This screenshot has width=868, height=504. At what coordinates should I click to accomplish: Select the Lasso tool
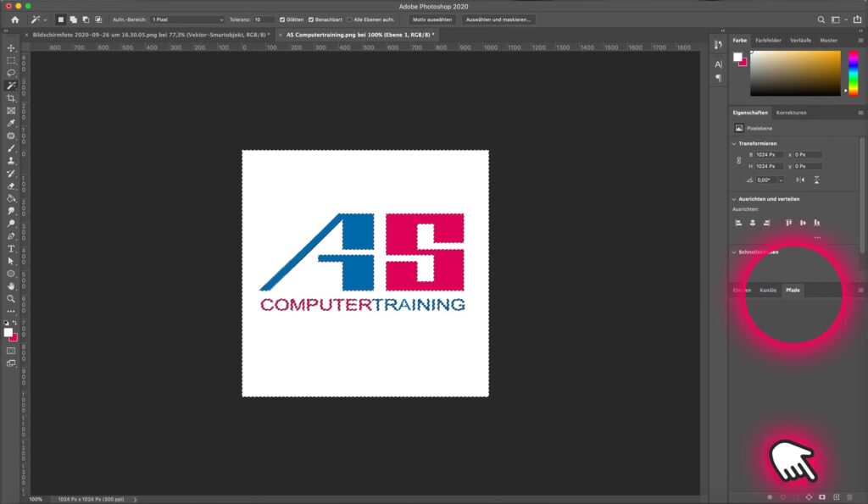[x=11, y=73]
